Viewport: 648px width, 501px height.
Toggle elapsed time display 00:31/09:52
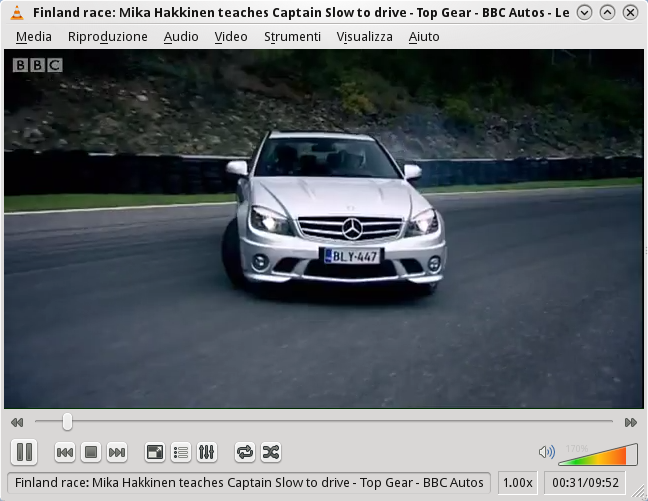pos(585,482)
